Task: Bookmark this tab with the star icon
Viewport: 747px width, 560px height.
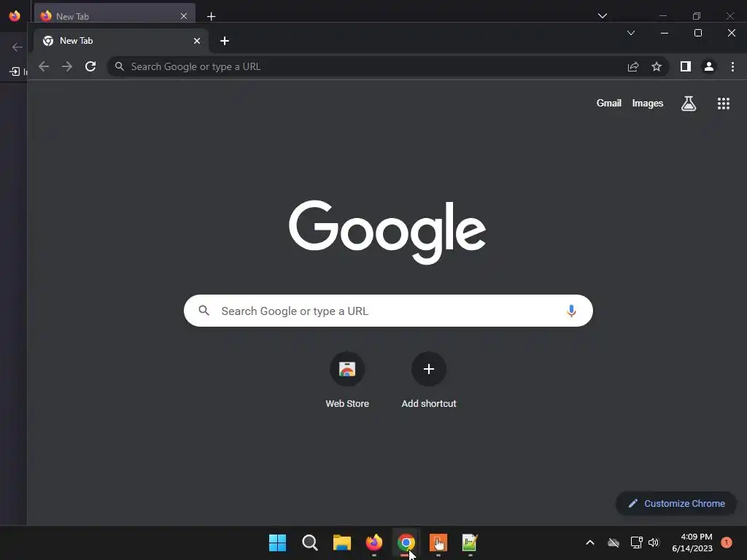Action: click(657, 66)
